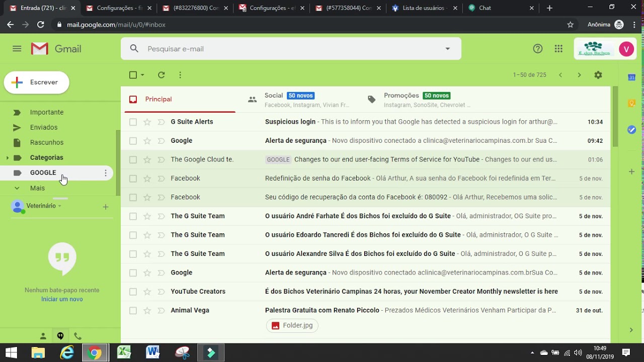Click Iniciar um novo chat link
Image resolution: width=644 pixels, height=362 pixels.
pos(62,299)
